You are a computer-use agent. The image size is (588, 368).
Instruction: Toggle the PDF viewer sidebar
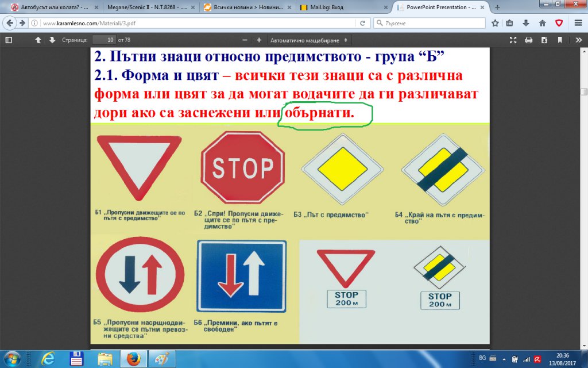(9, 40)
